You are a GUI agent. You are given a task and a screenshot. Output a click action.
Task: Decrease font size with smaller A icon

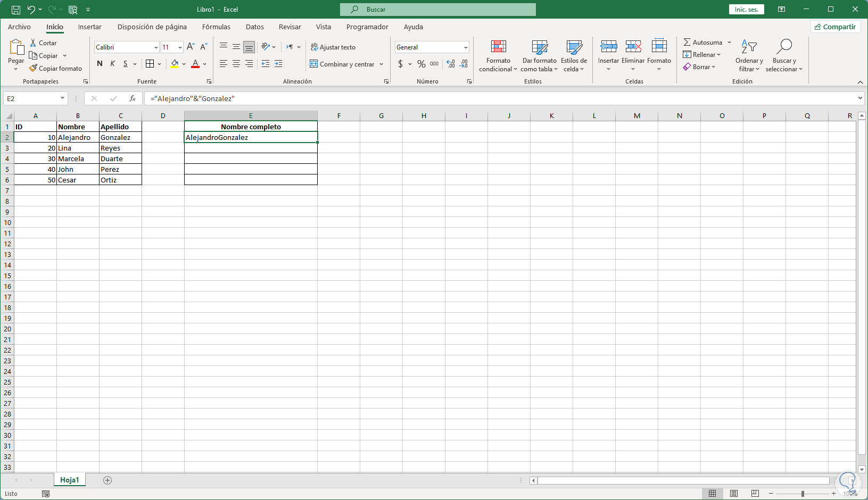point(203,47)
